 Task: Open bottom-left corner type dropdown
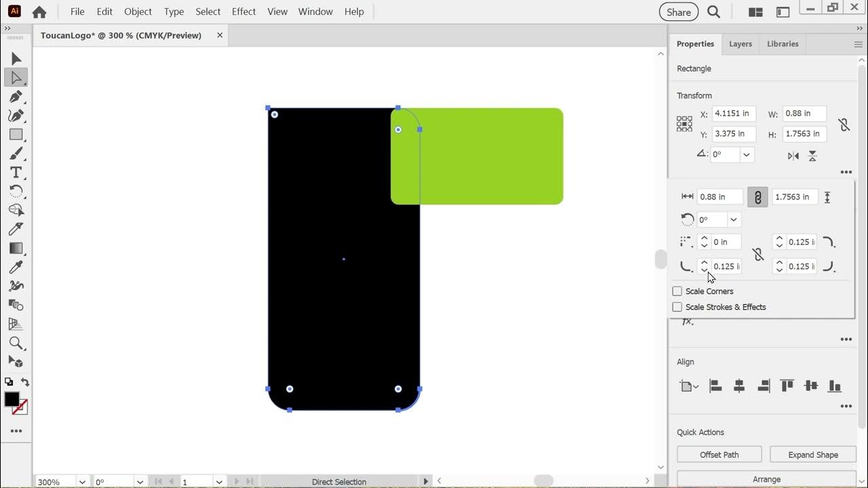[686, 266]
